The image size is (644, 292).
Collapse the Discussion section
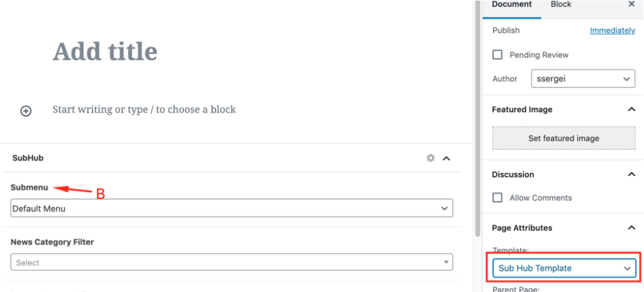(x=631, y=175)
